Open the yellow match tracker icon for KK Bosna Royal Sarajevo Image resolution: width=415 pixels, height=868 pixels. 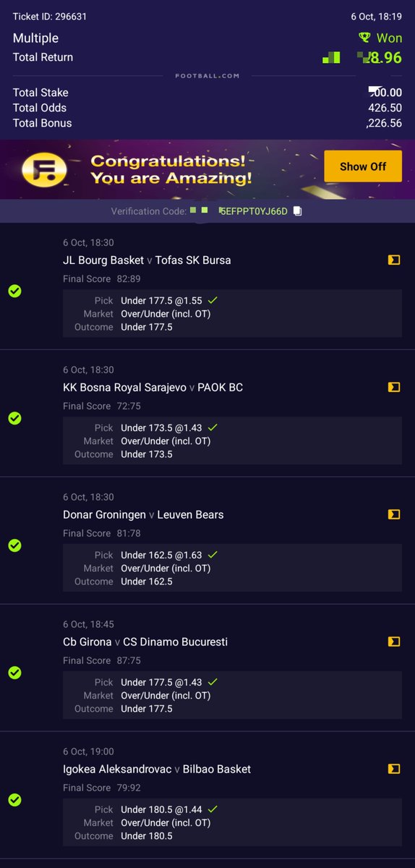point(394,388)
